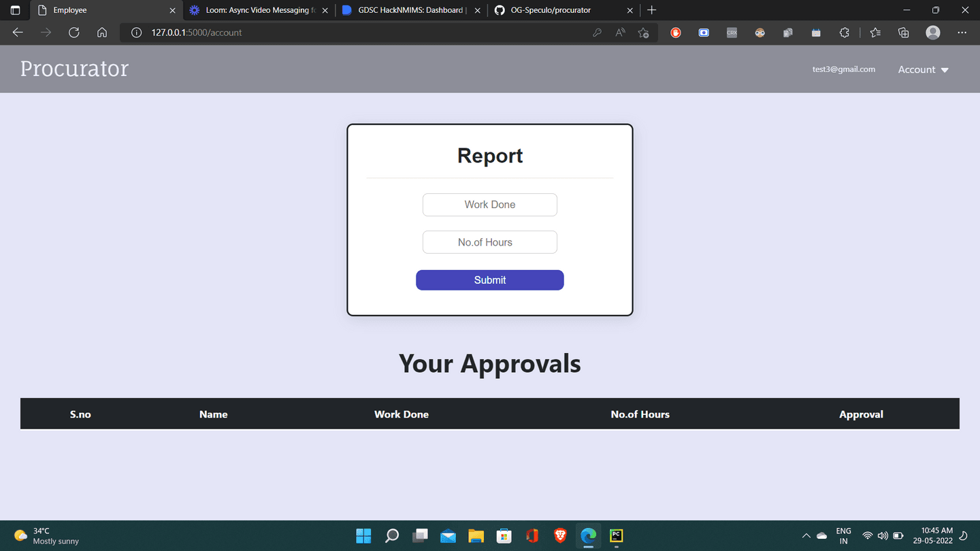Viewport: 980px width, 551px height.
Task: Click the browser Forward arrow
Action: [46, 33]
